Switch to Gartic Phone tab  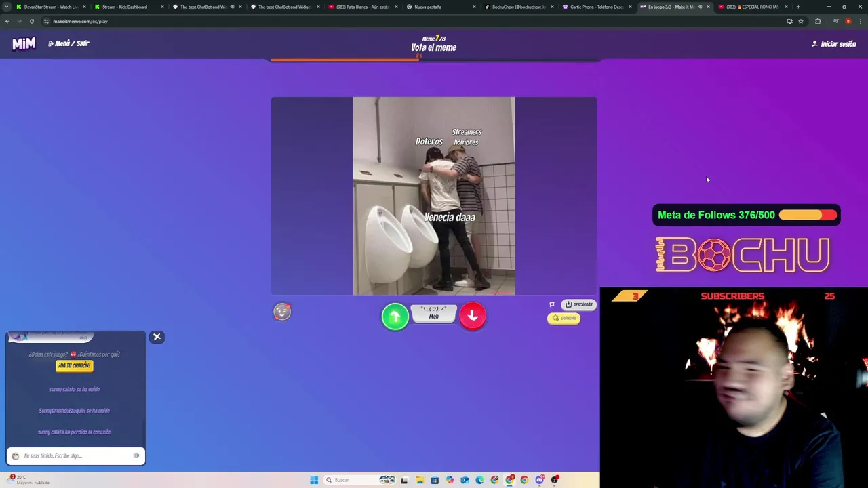click(x=597, y=7)
